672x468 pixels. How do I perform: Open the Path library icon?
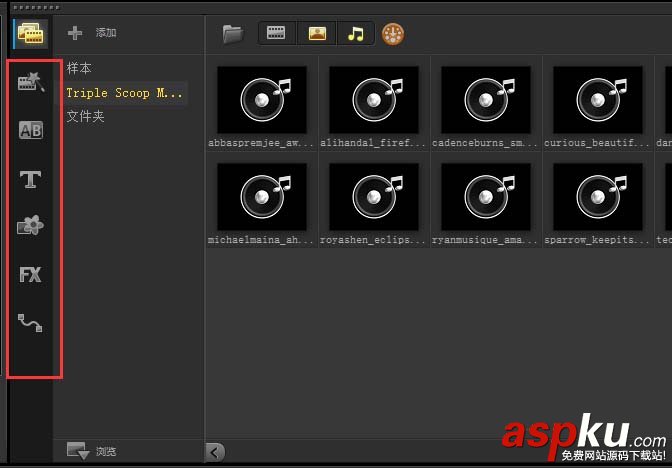pyautogui.click(x=30, y=323)
